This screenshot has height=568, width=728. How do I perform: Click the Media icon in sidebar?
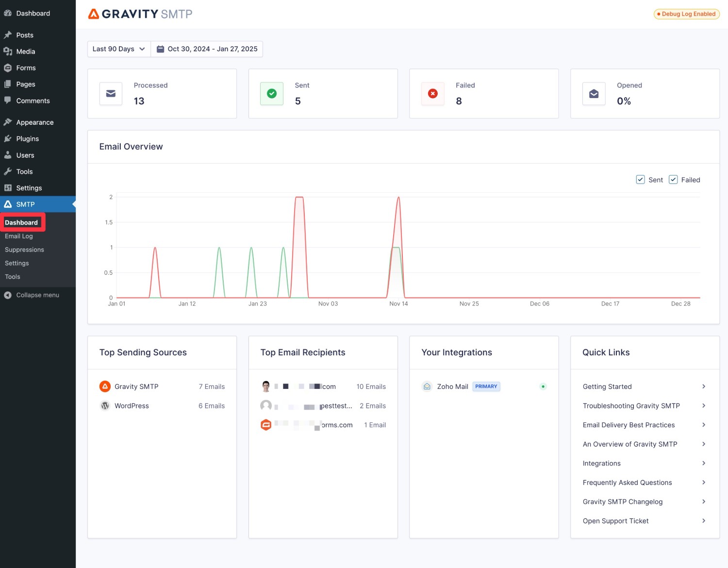click(x=8, y=51)
